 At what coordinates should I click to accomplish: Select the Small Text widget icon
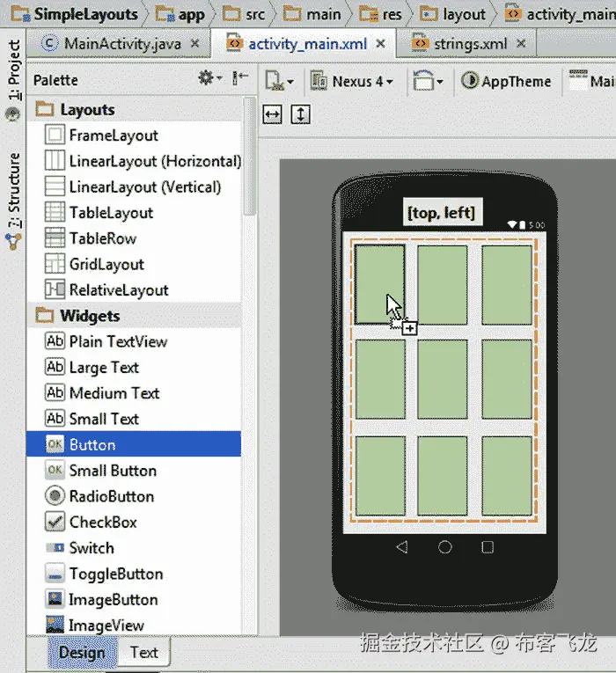point(55,419)
